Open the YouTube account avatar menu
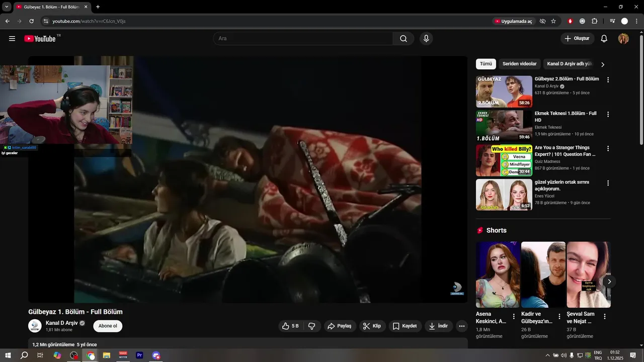 (x=623, y=39)
